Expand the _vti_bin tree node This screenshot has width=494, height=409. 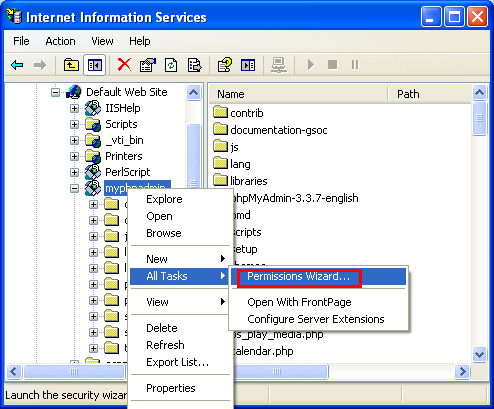pos(74,140)
